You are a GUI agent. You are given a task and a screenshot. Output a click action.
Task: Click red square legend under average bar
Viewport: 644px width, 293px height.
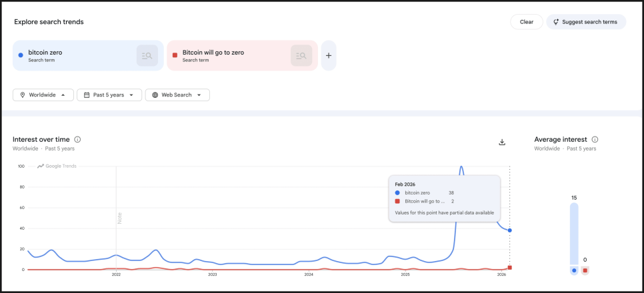point(585,270)
